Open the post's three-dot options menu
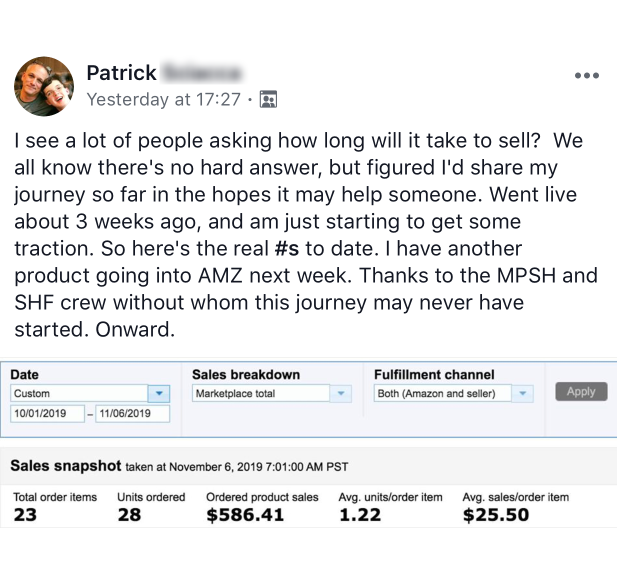 tap(587, 76)
